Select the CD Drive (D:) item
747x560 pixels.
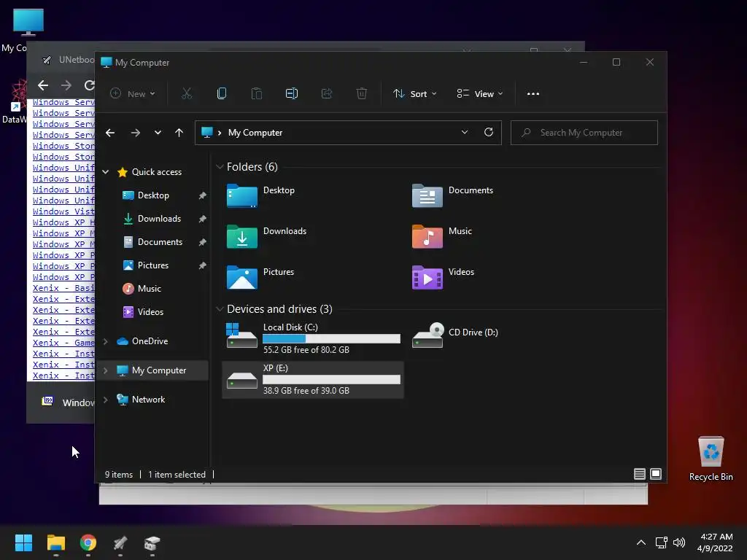click(x=455, y=335)
